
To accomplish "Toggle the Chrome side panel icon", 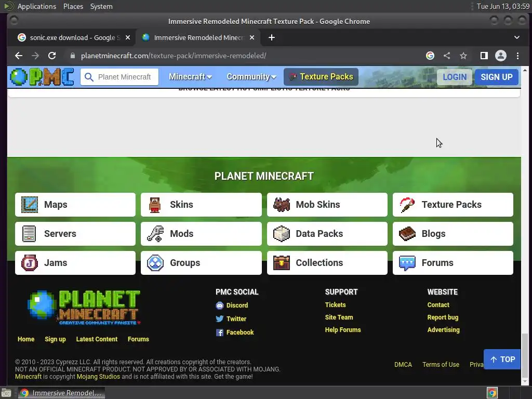I will (x=484, y=56).
